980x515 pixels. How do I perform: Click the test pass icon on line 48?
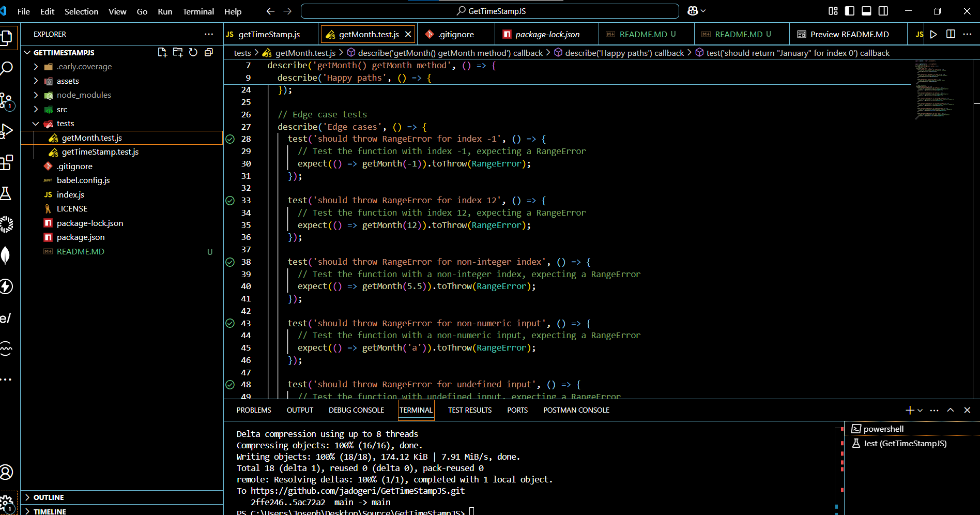pos(230,385)
